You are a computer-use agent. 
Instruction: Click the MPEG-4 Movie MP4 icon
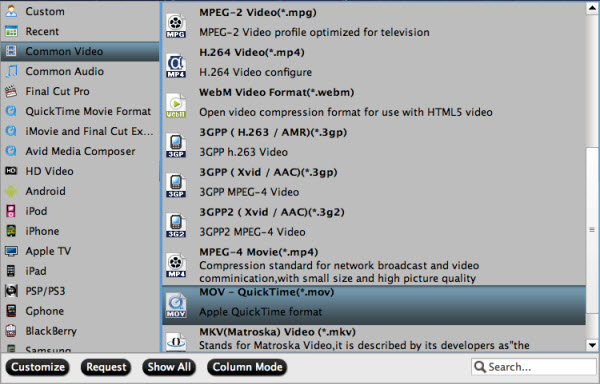point(176,265)
